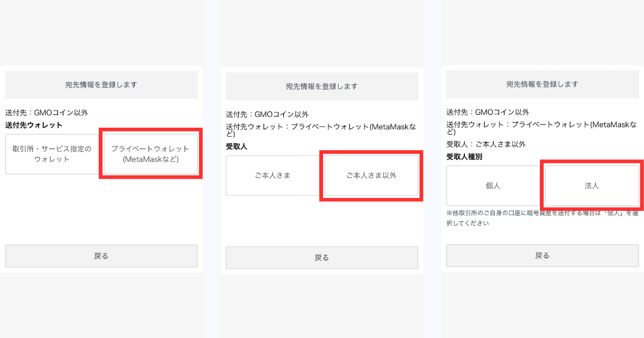Screen dimensions: 644x338
Task: Click 戻る button in the left panel
Action: tap(101, 256)
